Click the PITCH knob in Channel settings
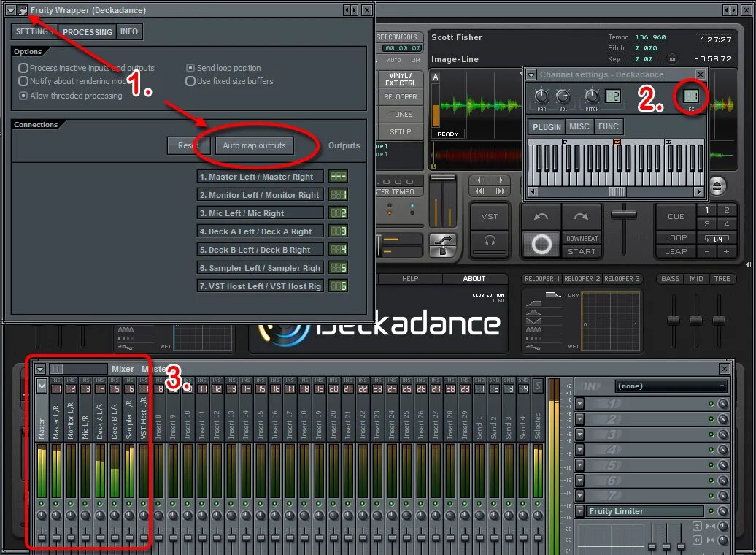Viewport: 756px width, 555px height. tap(592, 96)
